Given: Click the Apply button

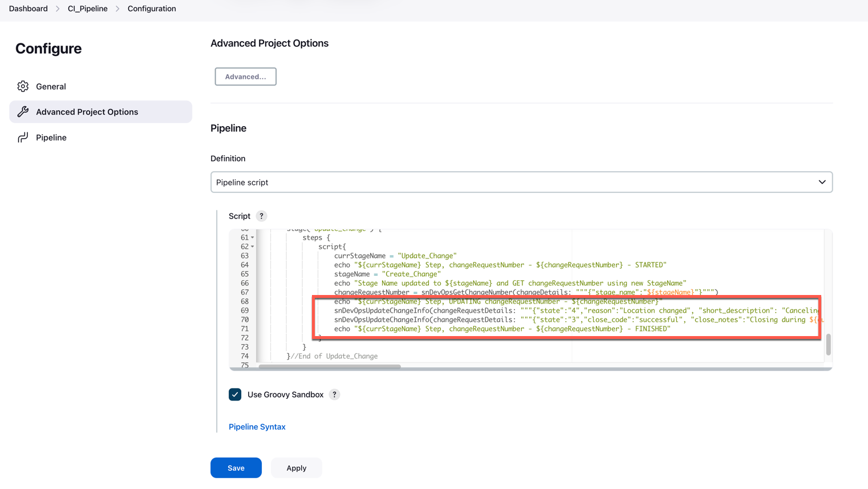Looking at the screenshot, I should coord(297,468).
